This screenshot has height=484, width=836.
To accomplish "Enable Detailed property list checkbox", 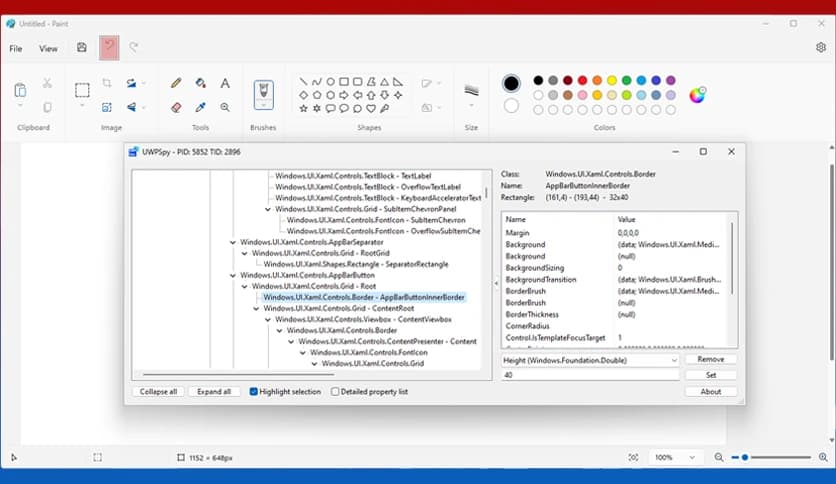I will tap(335, 392).
